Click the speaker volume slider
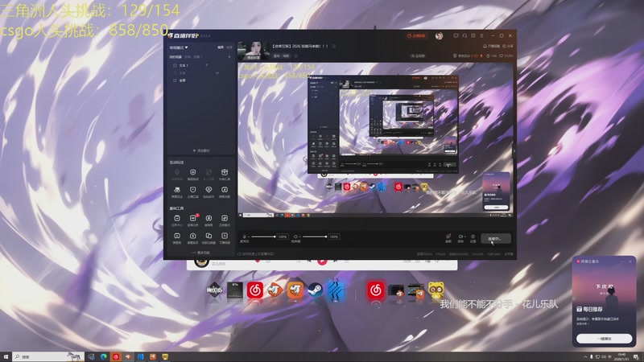Viewport: 644px width, 362px height. pos(315,237)
